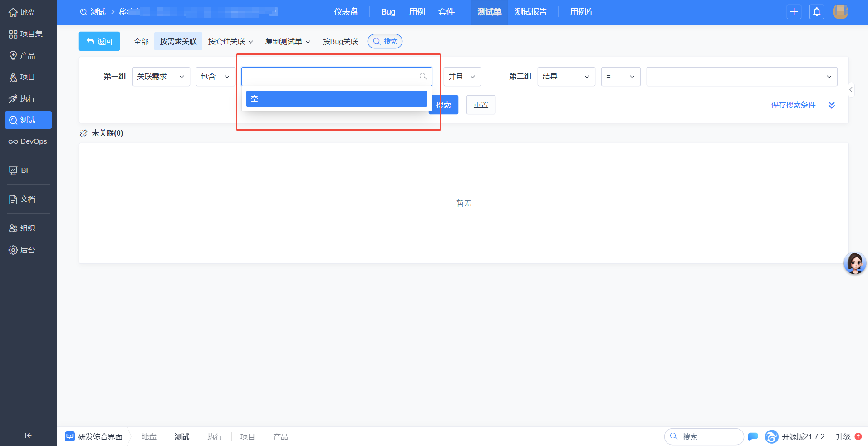The image size is (868, 446).
Task: Expand more search conditions double-chevron
Action: 831,105
